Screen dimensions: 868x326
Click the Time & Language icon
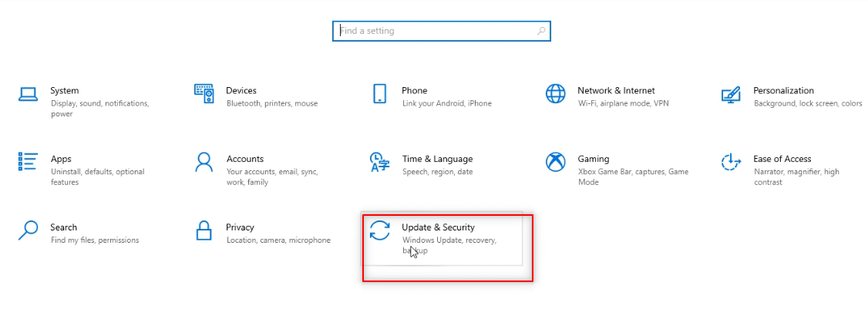tap(379, 162)
